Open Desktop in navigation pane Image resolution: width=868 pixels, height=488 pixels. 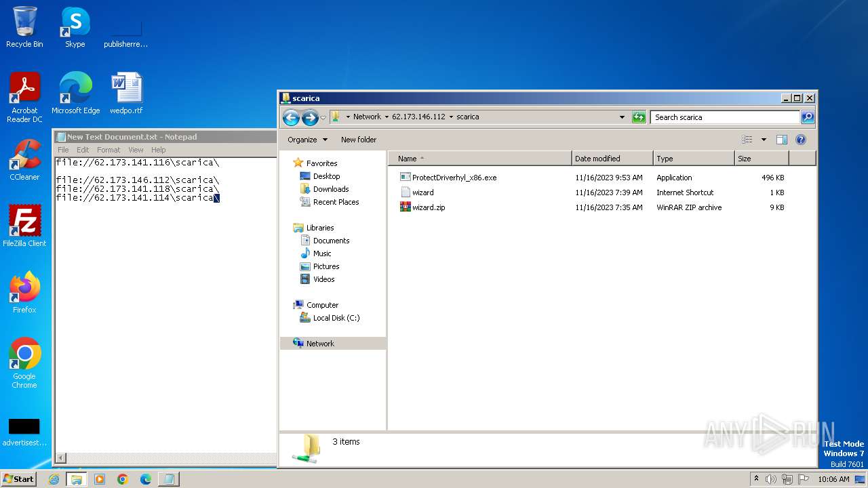(320, 176)
